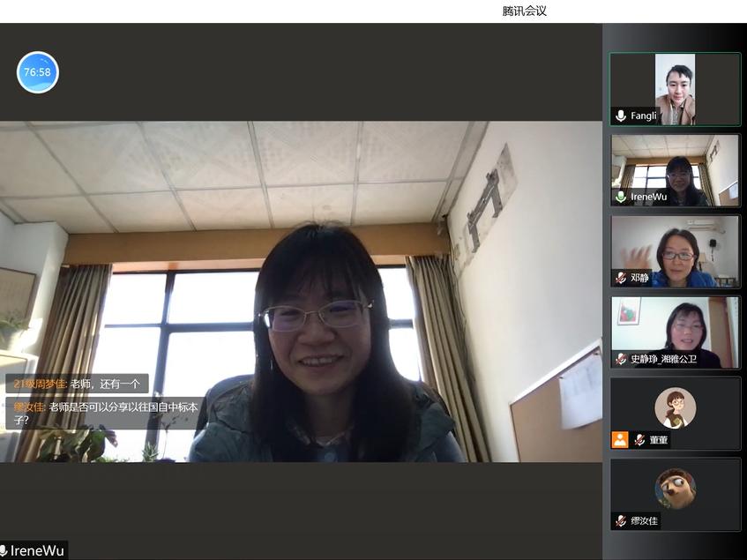This screenshot has width=747, height=560.
Task: Select IreneWu's video tile in the sidebar
Action: pos(675,168)
